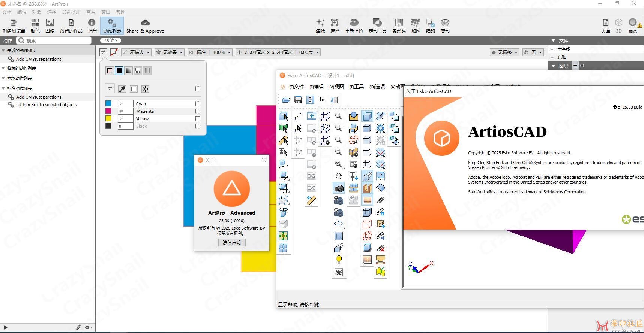Select the 陷印 trapping tool
Viewport: 644px width, 333px height.
[431, 26]
